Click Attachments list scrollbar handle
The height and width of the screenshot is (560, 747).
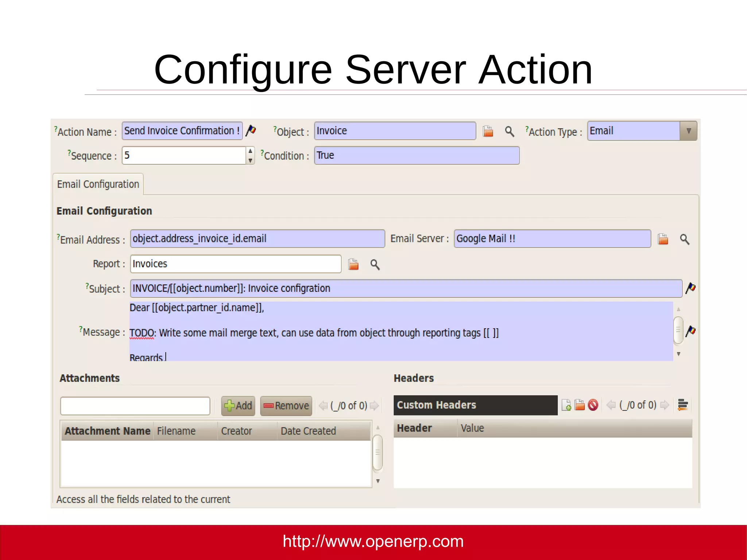tap(378, 452)
